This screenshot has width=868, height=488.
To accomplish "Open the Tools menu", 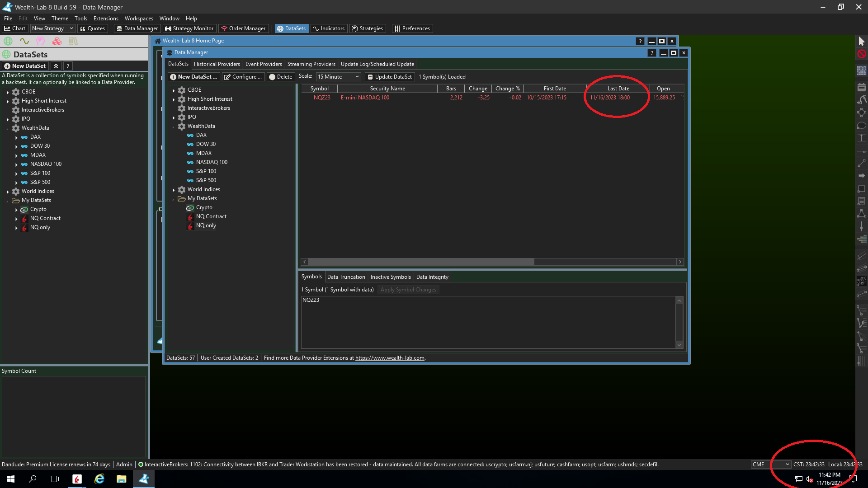I will 81,19.
